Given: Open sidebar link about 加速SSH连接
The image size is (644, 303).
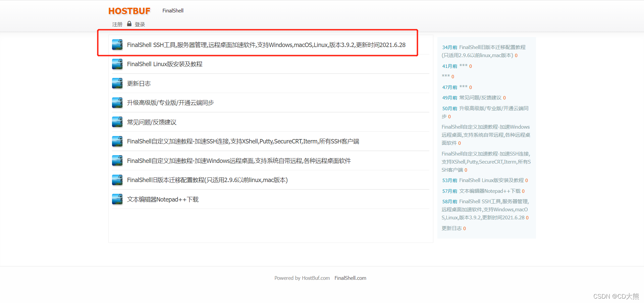Looking at the screenshot, I should pos(486,162).
